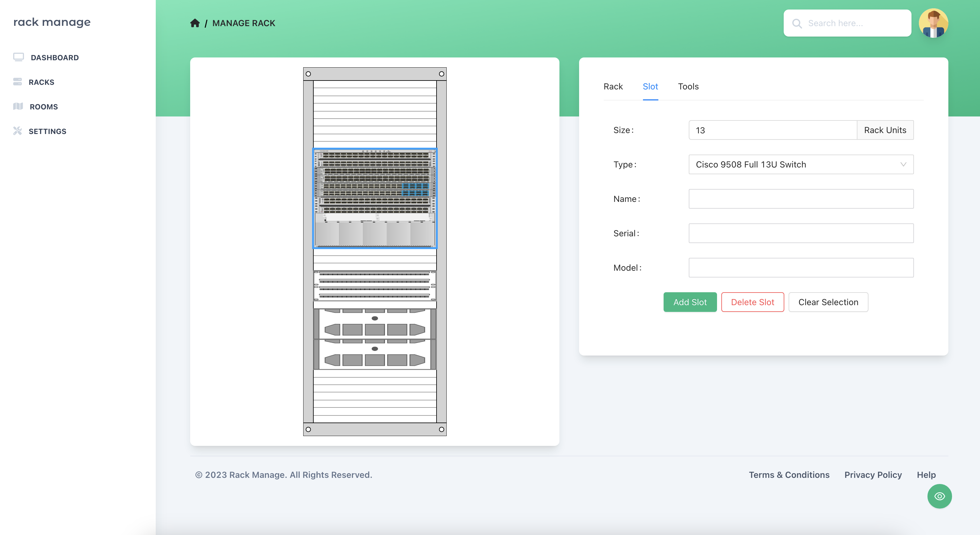Open Settings in sidebar
This screenshot has width=980, height=535.
pyautogui.click(x=48, y=131)
